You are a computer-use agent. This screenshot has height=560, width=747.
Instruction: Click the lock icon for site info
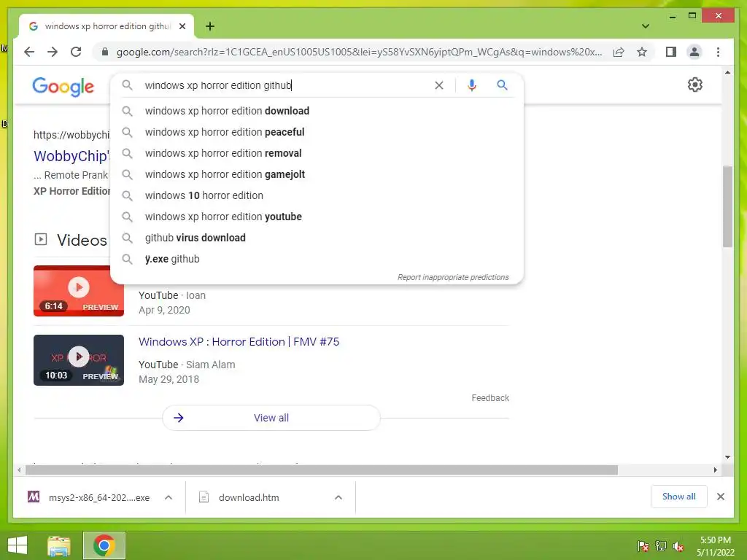pyautogui.click(x=105, y=52)
